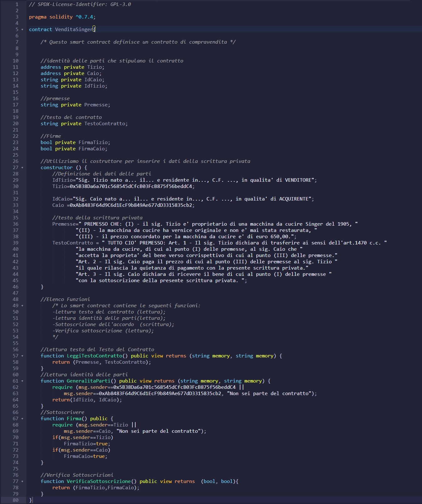Click the "//Firme" comment
The width and height of the screenshot is (422, 504).
[x=51, y=136]
